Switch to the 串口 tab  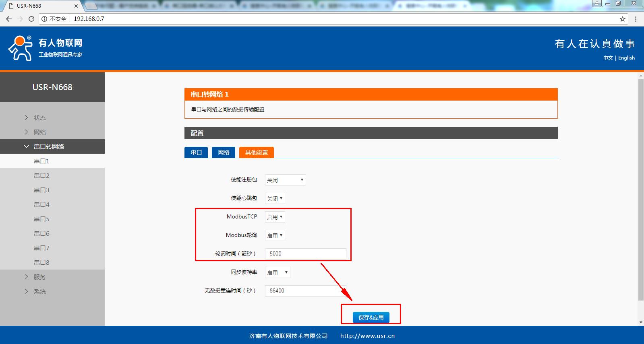pos(196,152)
